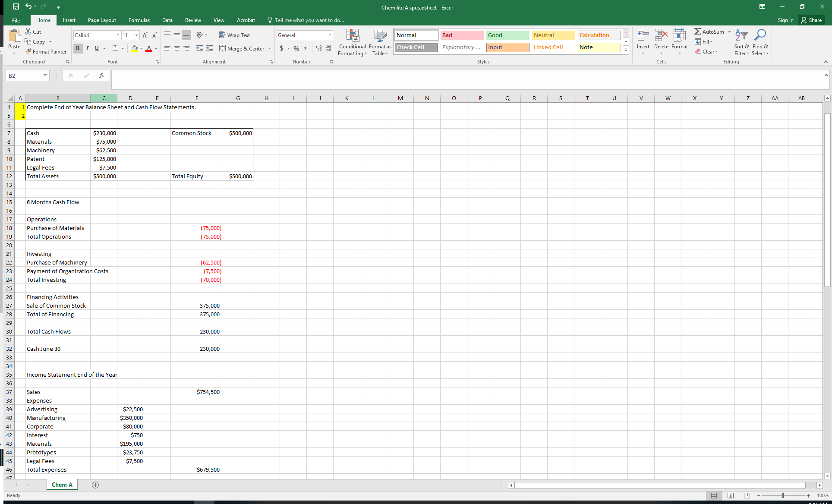832x504 pixels.
Task: Click the Accounting Number Format dollar icon
Action: click(x=282, y=48)
